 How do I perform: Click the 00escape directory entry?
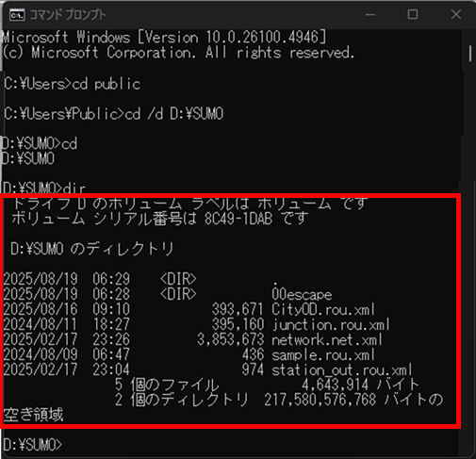tap(302, 294)
